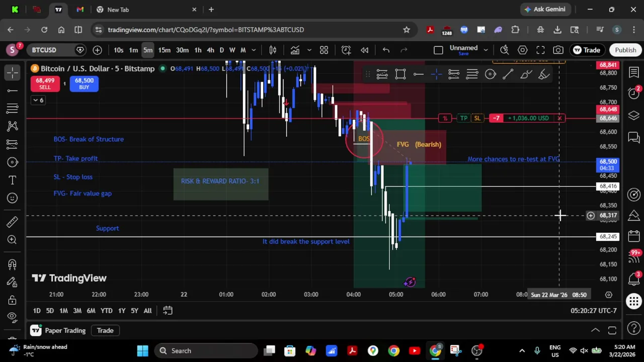This screenshot has width=644, height=362.
Task: Open the BTCUSD symbol search box
Action: click(50, 50)
